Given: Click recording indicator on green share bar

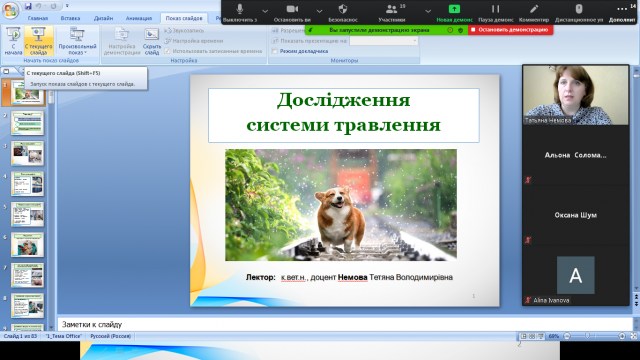Looking at the screenshot, I should (450, 30).
